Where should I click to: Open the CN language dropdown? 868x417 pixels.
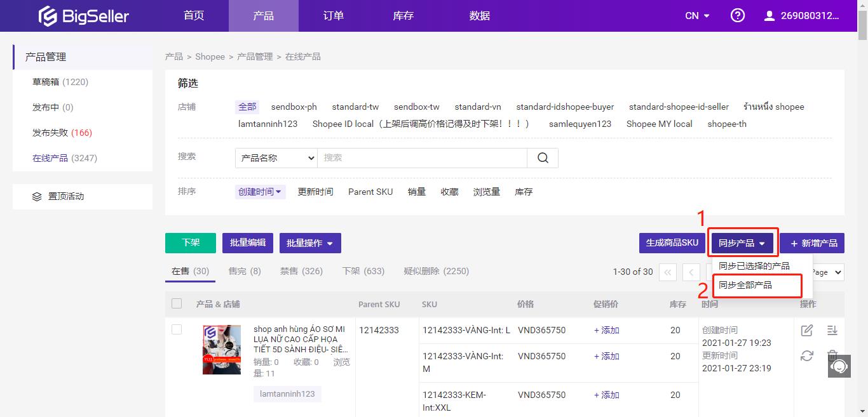[698, 16]
